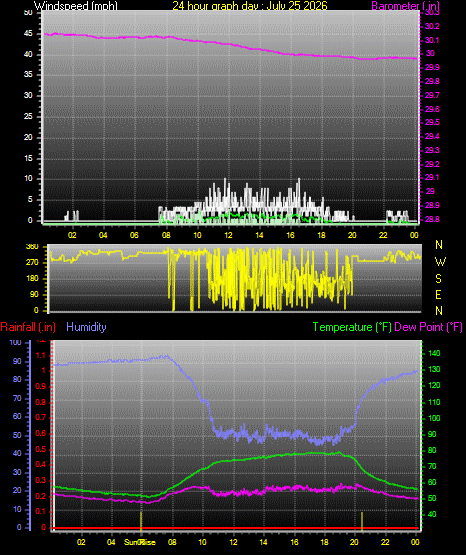This screenshot has width=466, height=555.
Task: Click the 29.5 barometer axis value
Action: point(432,122)
